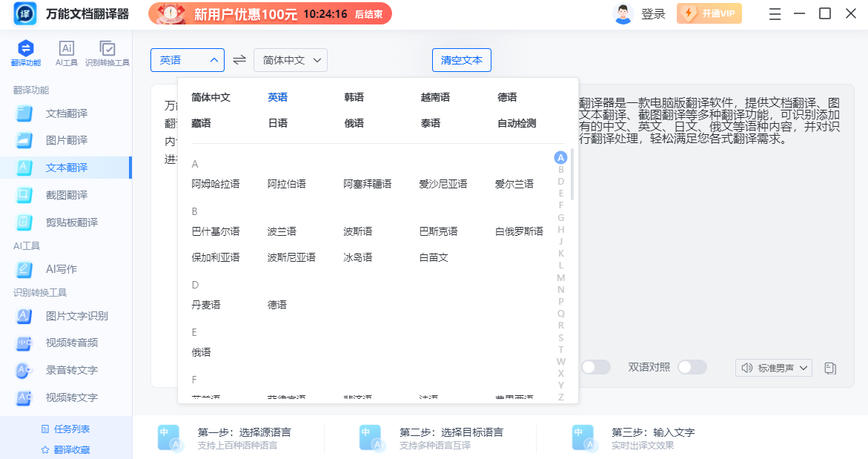Open the 录音转文字 (audio to text) tool
This screenshot has height=459, width=868.
(52, 369)
